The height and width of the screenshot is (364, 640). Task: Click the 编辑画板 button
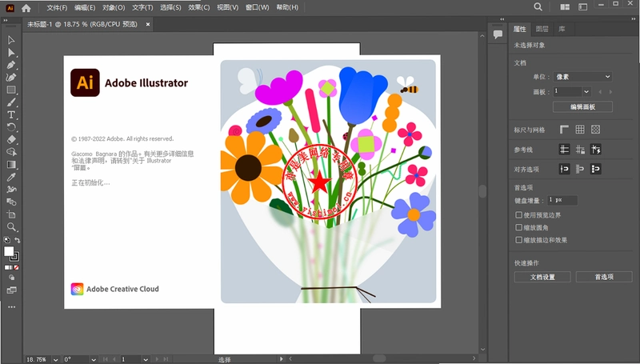[582, 107]
